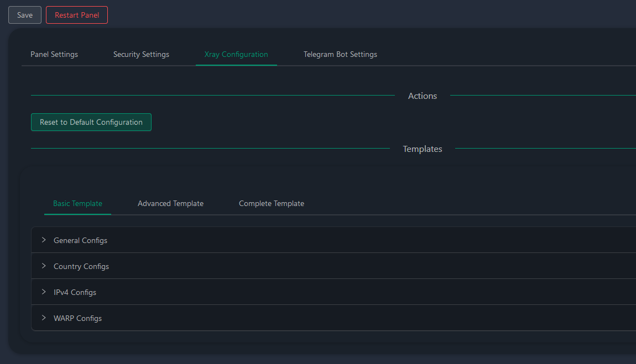Go to the Telegram Bot Settings tab

click(x=340, y=54)
